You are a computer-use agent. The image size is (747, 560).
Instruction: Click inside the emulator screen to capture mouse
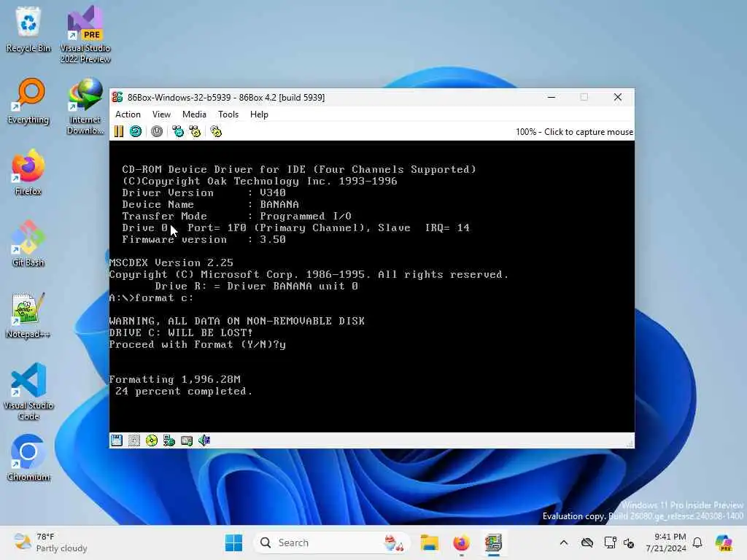pos(371,286)
